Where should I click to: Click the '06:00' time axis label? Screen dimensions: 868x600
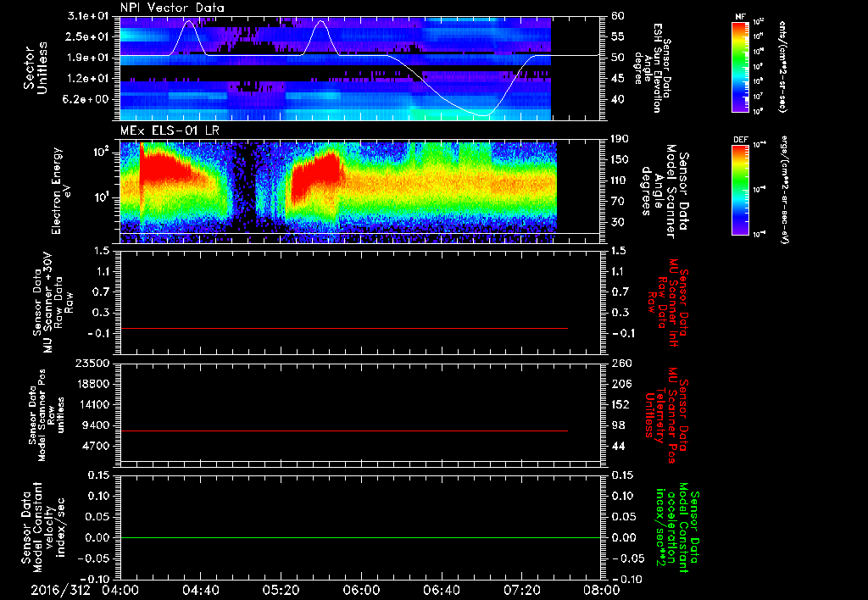click(x=361, y=590)
